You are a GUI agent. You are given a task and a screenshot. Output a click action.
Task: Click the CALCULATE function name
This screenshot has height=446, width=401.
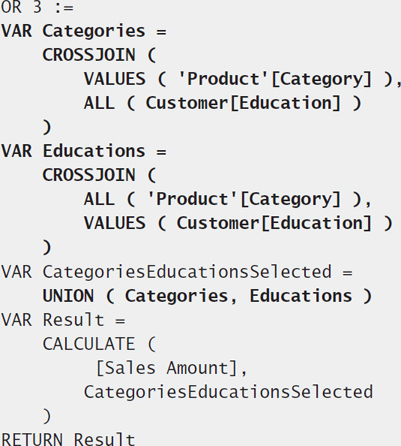pyautogui.click(x=89, y=344)
